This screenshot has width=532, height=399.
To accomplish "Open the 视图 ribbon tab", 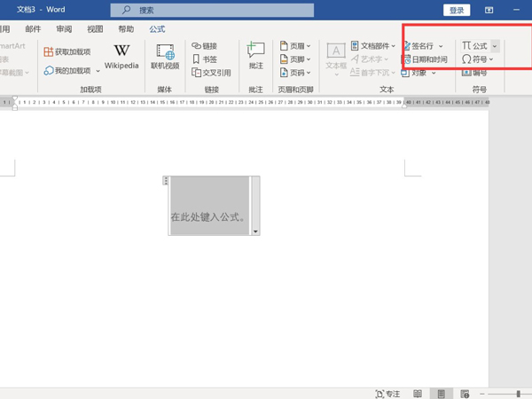I will (95, 29).
